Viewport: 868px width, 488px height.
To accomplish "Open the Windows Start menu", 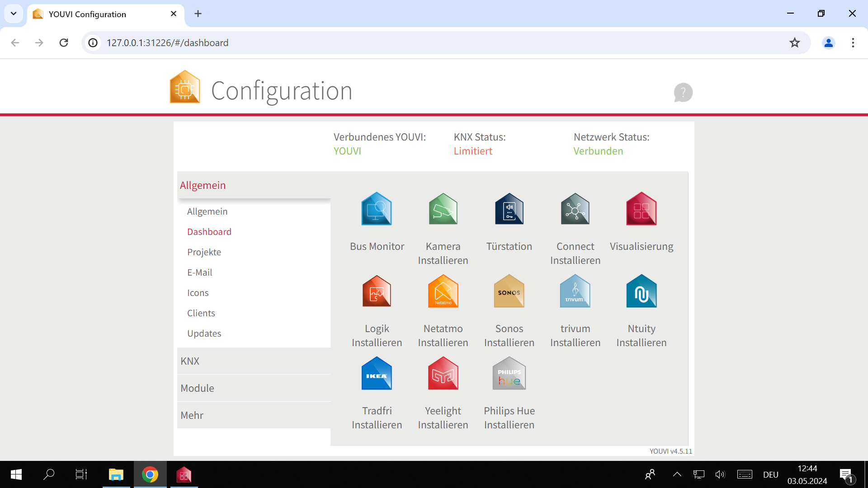I will coord(16,474).
